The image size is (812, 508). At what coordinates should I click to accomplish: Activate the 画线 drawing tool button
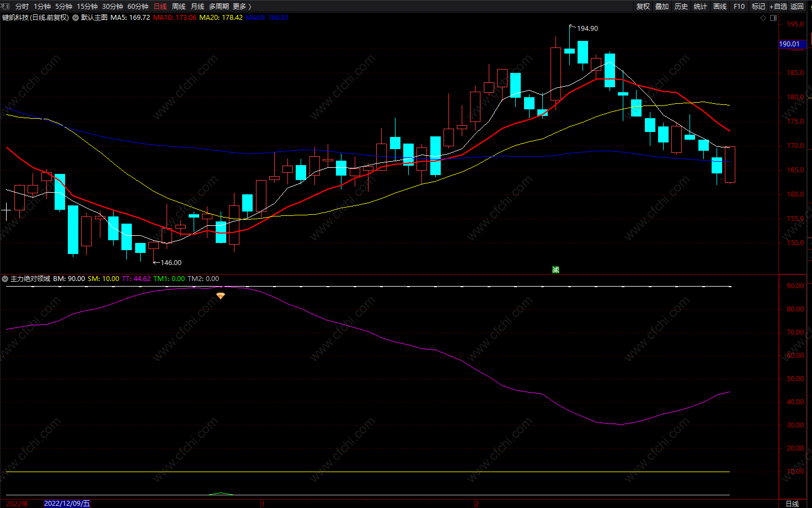click(720, 7)
